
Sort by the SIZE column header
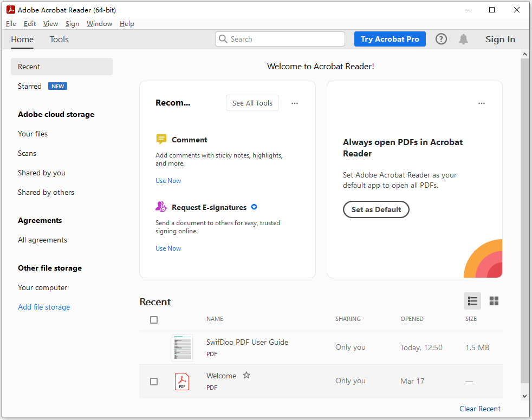click(471, 319)
